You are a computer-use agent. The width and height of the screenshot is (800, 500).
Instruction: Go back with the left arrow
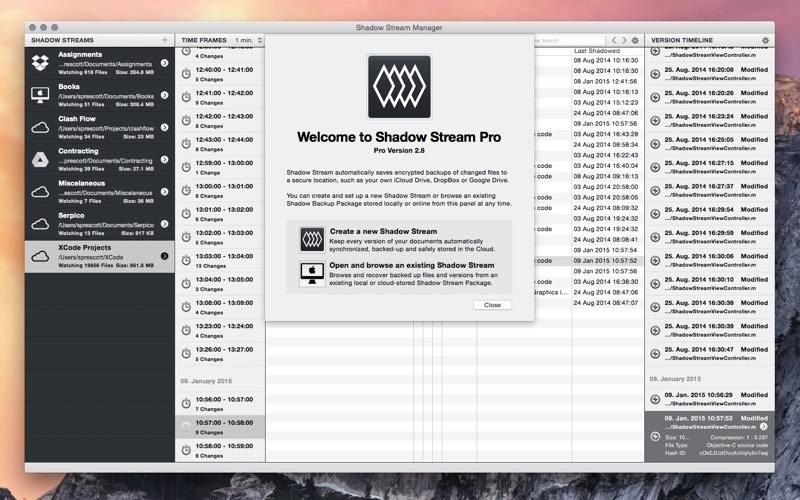614,40
